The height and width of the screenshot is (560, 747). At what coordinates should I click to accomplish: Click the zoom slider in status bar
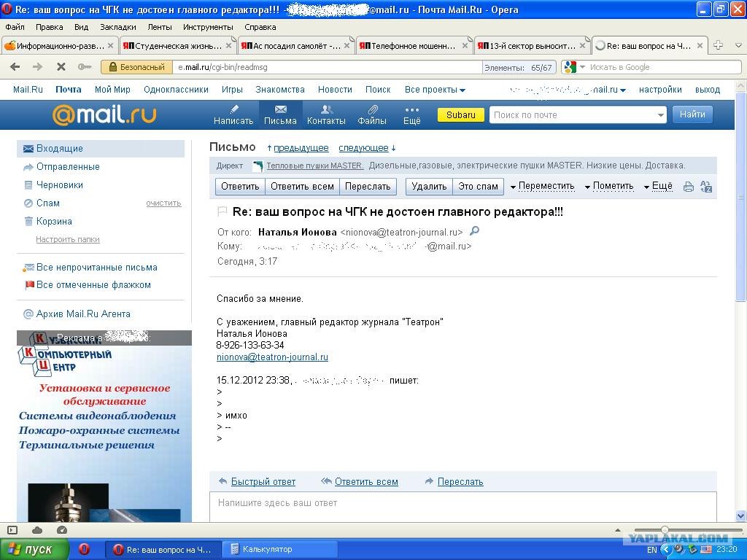click(x=665, y=530)
